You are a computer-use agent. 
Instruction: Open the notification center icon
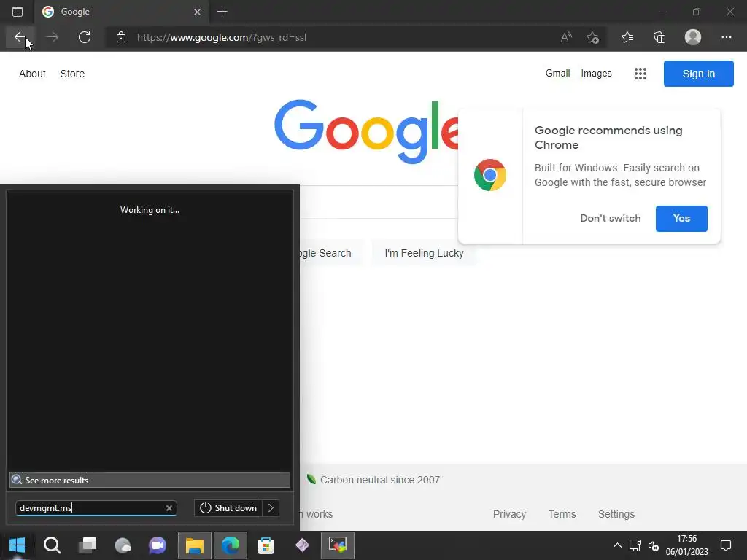(x=726, y=545)
